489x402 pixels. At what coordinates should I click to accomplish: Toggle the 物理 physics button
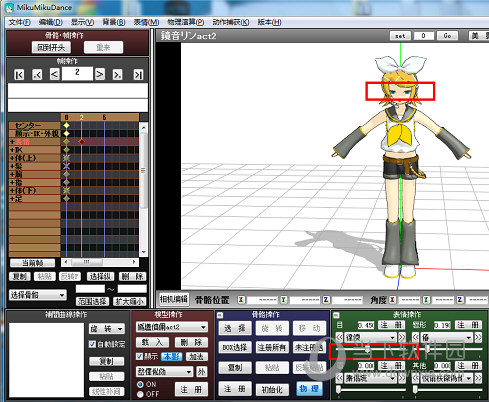pos(309,389)
